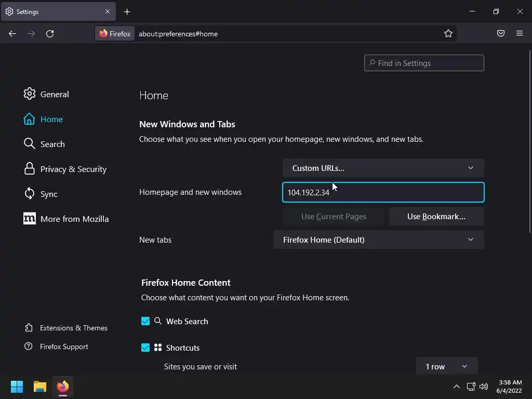This screenshot has height=399, width=532.
Task: Open the Pocket save icon
Action: point(501,34)
